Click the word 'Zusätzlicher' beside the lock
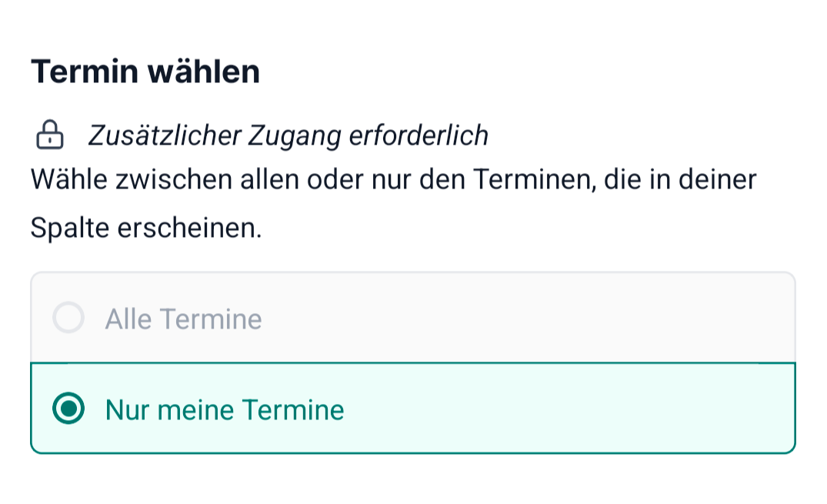The height and width of the screenshot is (504, 827). click(x=165, y=135)
